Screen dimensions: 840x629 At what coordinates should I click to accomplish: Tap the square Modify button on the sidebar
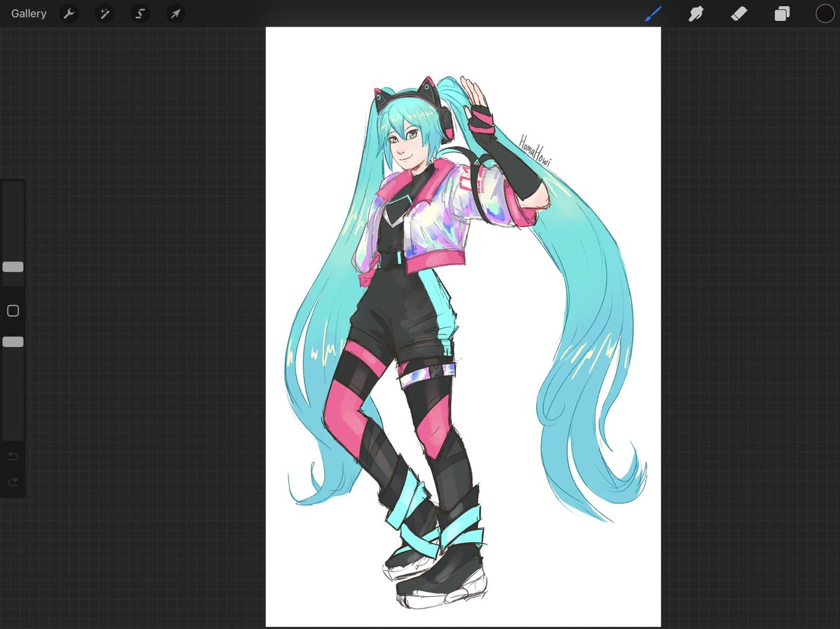[13, 311]
